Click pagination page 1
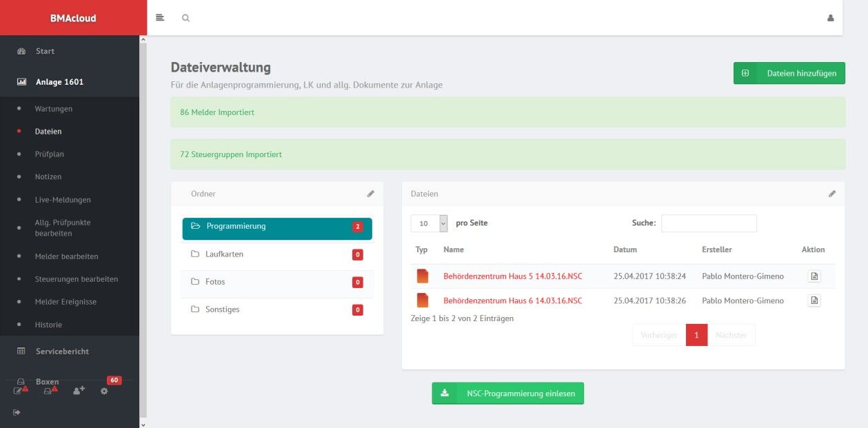The image size is (868, 428). [x=697, y=335]
